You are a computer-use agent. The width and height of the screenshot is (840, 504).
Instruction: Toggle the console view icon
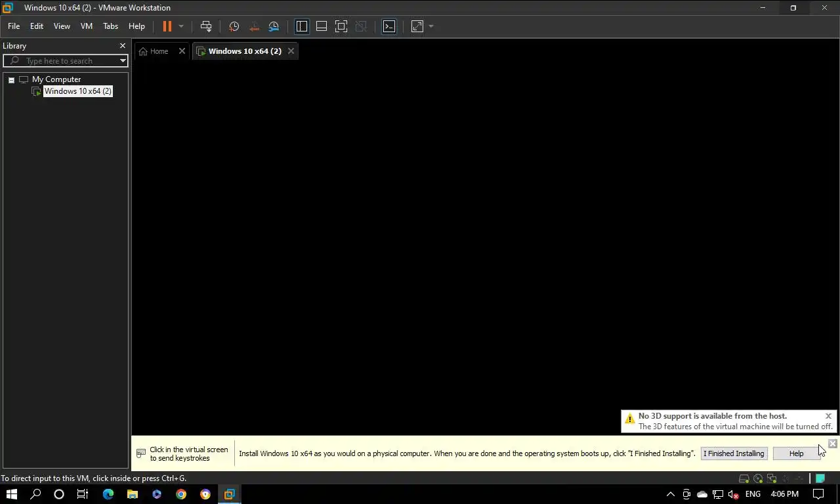pos(389,26)
